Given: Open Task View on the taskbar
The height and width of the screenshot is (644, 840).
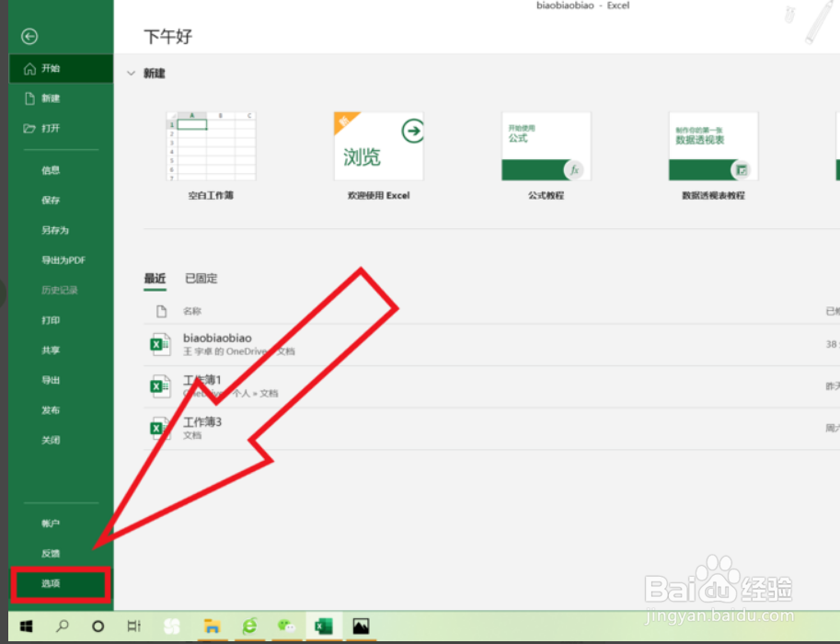Looking at the screenshot, I should coord(133,626).
